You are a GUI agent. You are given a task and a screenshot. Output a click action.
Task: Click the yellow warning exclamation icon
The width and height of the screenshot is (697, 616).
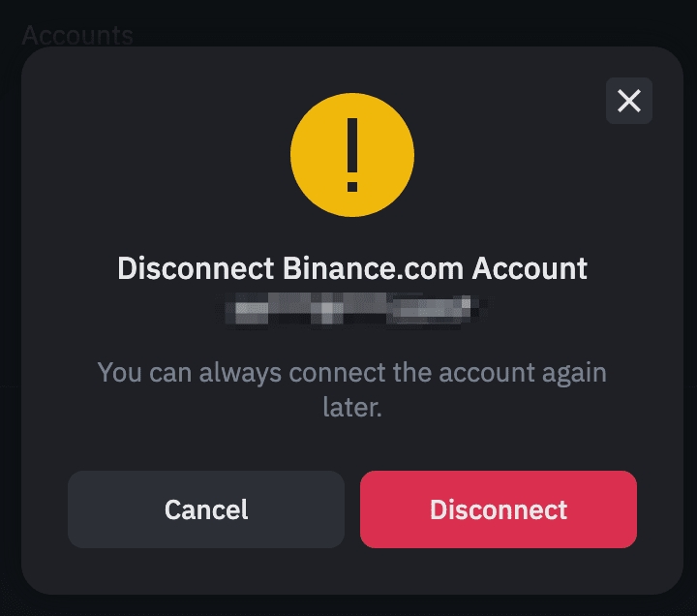(352, 155)
